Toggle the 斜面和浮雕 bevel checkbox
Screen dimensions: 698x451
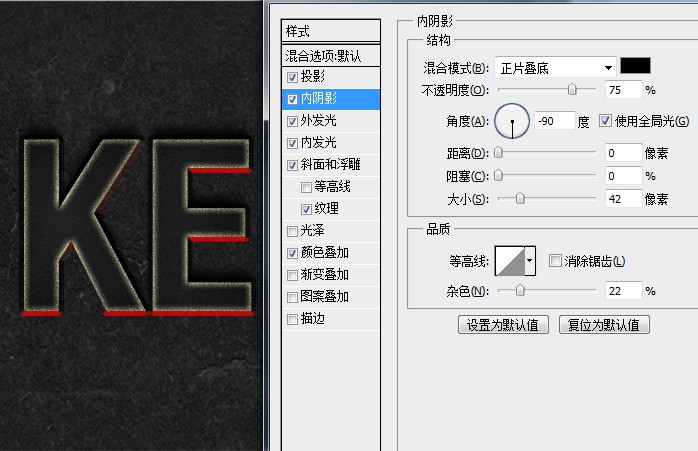[292, 165]
